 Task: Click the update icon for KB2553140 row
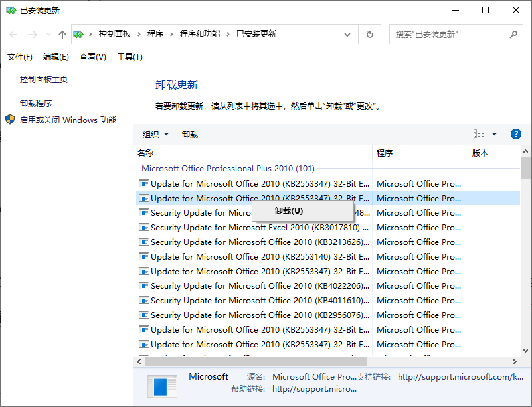[x=144, y=256]
